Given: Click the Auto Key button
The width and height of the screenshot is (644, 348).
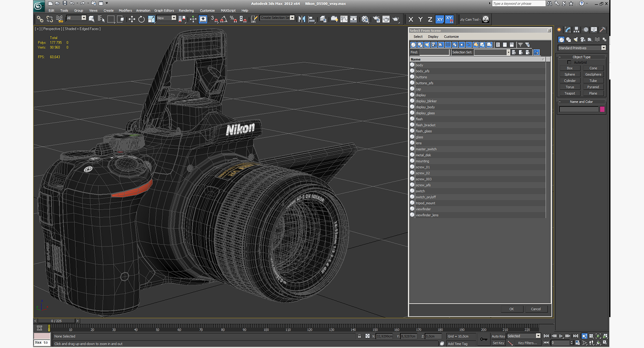Looking at the screenshot, I should (x=498, y=336).
